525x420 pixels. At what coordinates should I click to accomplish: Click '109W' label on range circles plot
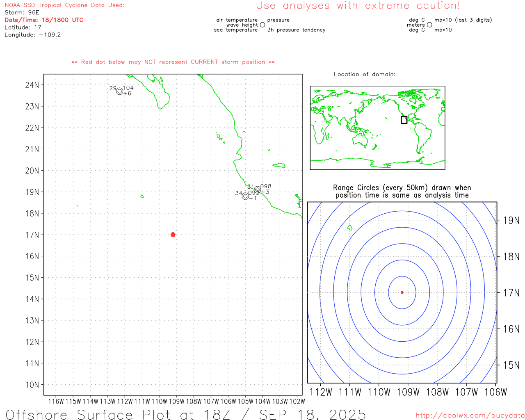[409, 392]
